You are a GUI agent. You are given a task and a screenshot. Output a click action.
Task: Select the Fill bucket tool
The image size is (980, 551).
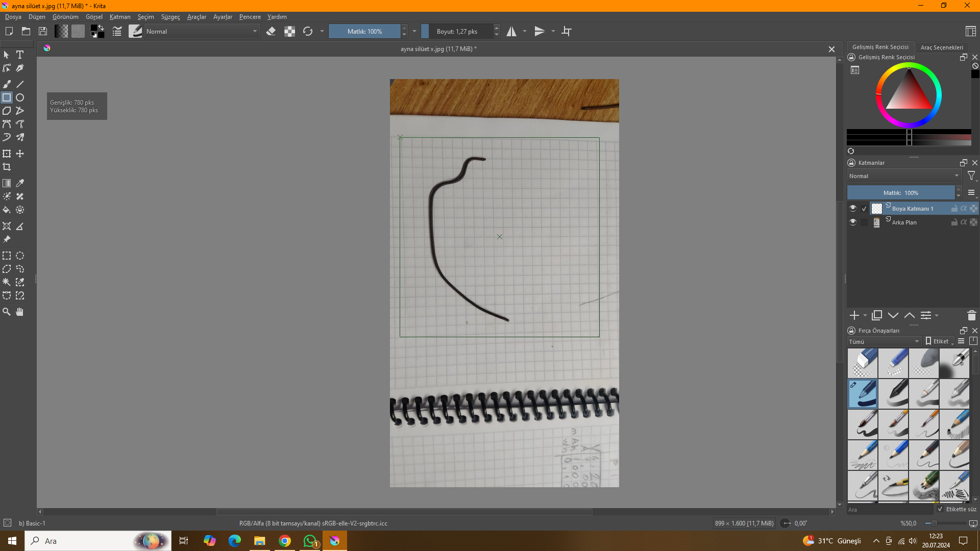coord(7,210)
